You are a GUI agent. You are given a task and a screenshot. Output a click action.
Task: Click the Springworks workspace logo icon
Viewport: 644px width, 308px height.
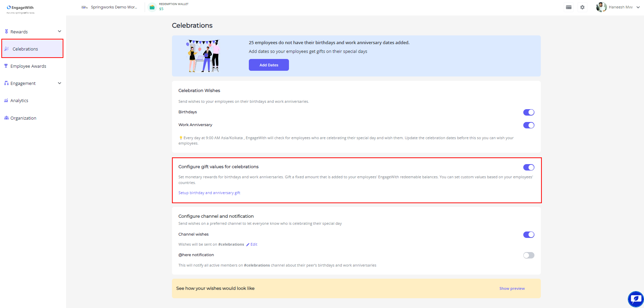[85, 7]
